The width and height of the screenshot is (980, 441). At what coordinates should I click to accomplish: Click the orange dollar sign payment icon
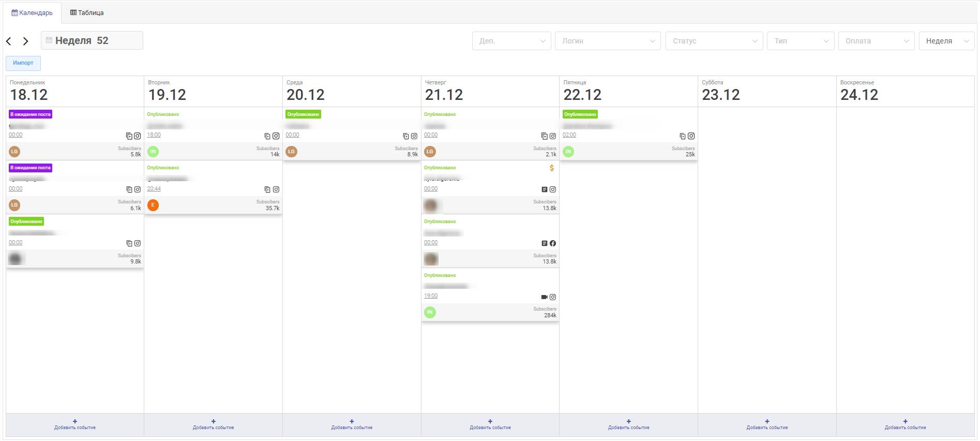pos(552,168)
